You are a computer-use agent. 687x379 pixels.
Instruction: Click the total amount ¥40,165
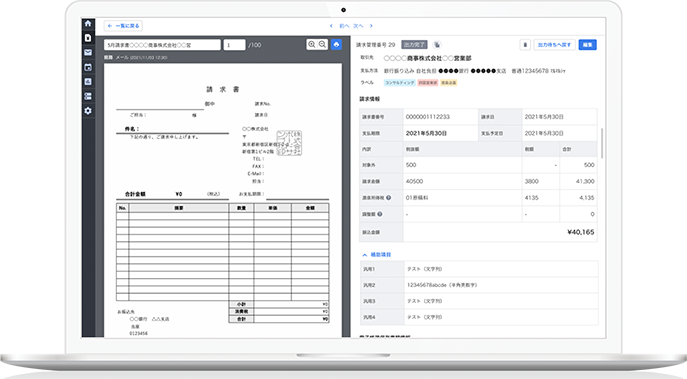tap(581, 232)
